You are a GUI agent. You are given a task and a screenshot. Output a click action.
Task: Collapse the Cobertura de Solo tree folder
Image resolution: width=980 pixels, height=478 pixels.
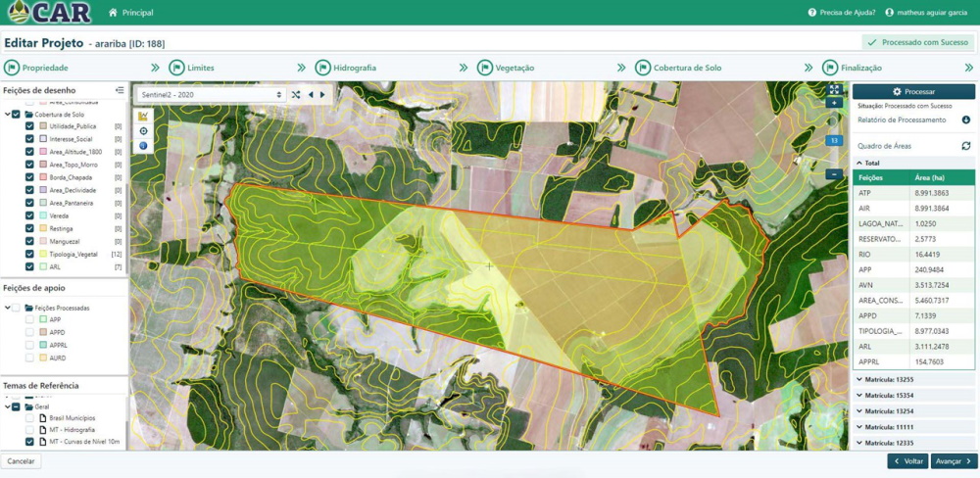[7, 115]
